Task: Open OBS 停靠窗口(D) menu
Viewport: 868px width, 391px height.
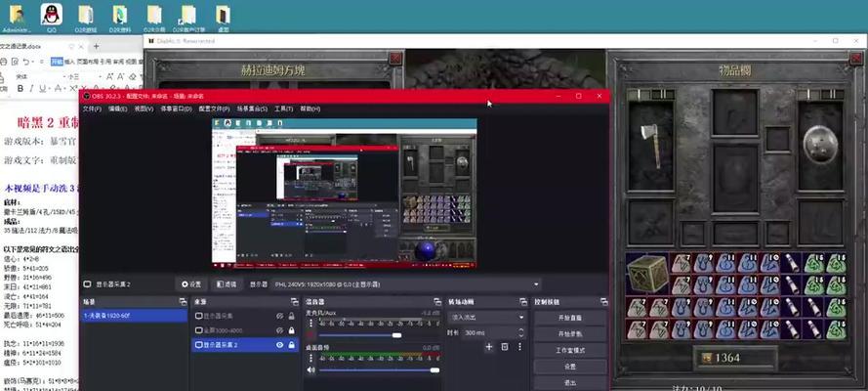Action: coord(176,109)
